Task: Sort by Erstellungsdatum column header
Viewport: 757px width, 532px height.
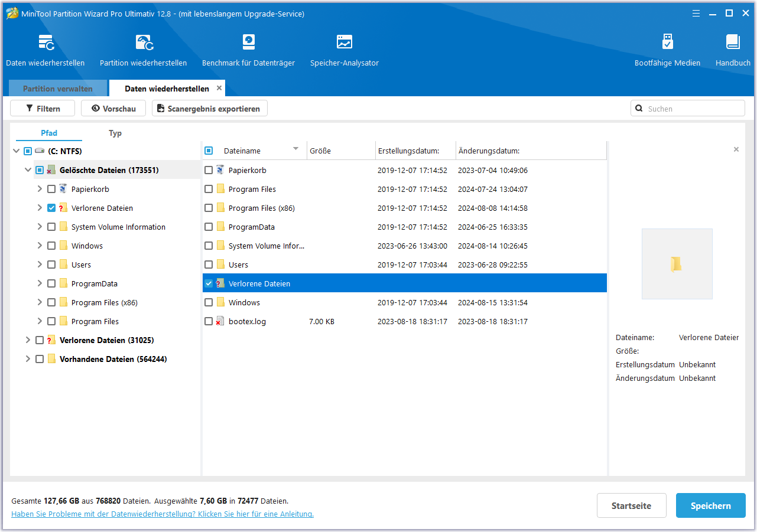Action: click(x=415, y=151)
